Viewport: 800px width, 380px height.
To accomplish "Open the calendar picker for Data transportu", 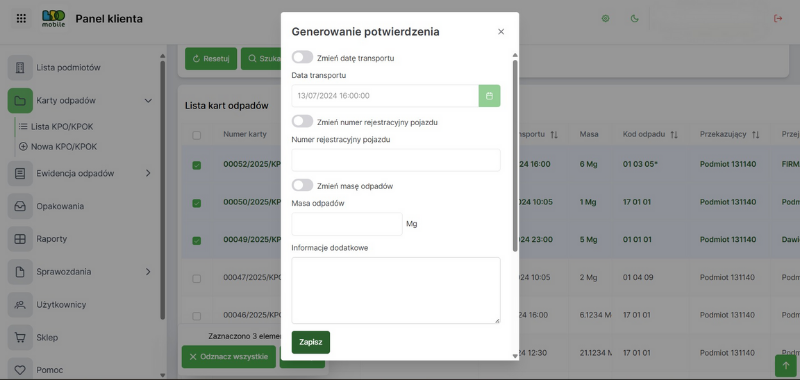I will click(x=489, y=95).
